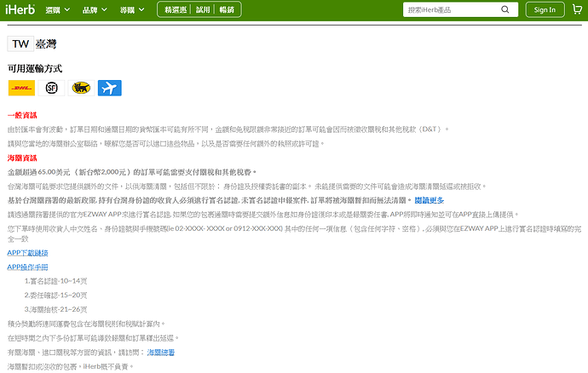Open the 海關總署 link
588x373 pixels.
coord(161,353)
